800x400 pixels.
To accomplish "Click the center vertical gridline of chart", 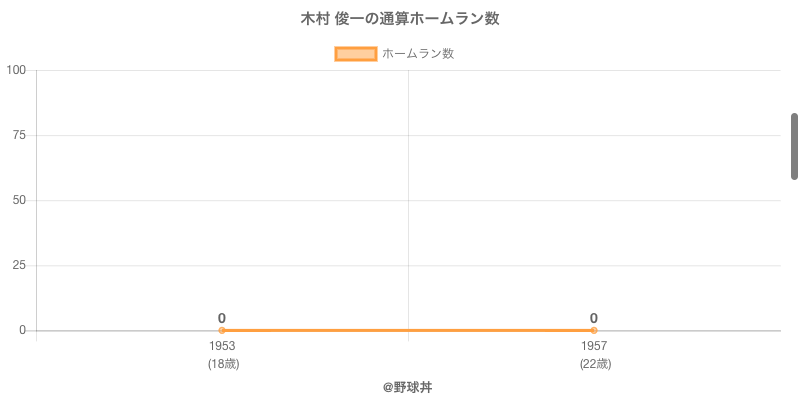I will click(x=408, y=200).
